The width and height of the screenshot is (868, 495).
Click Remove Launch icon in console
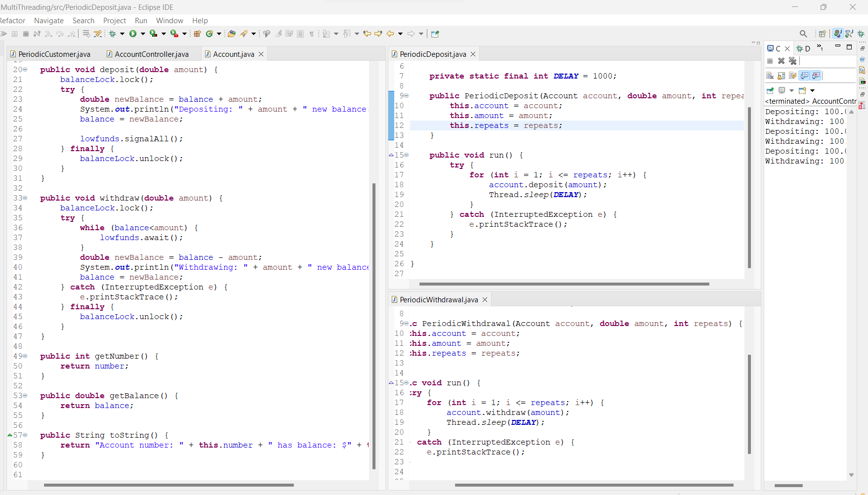pyautogui.click(x=781, y=61)
